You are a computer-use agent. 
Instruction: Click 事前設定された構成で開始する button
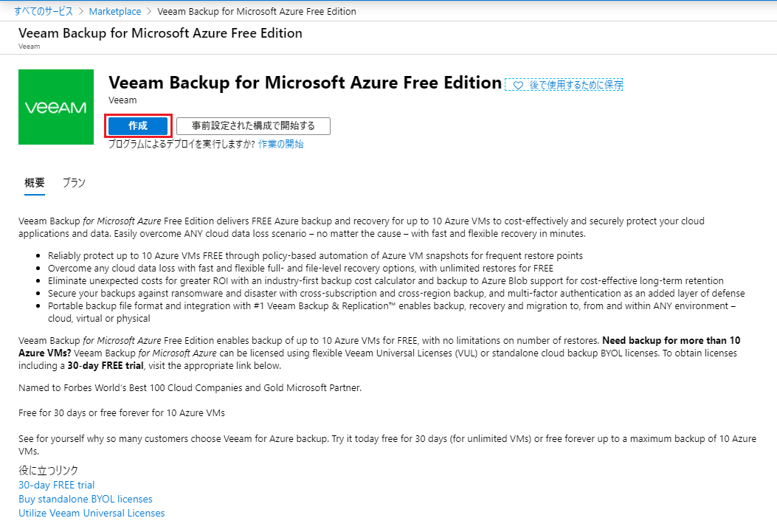tap(253, 126)
